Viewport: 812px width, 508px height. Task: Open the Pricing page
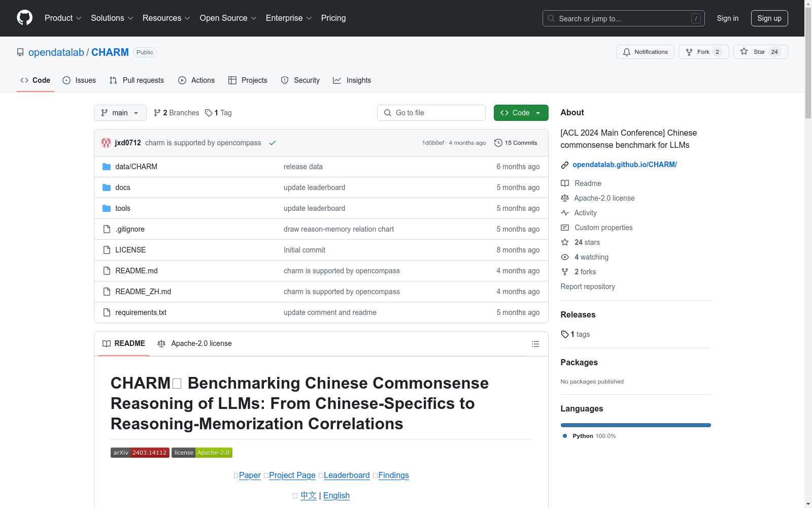[333, 18]
